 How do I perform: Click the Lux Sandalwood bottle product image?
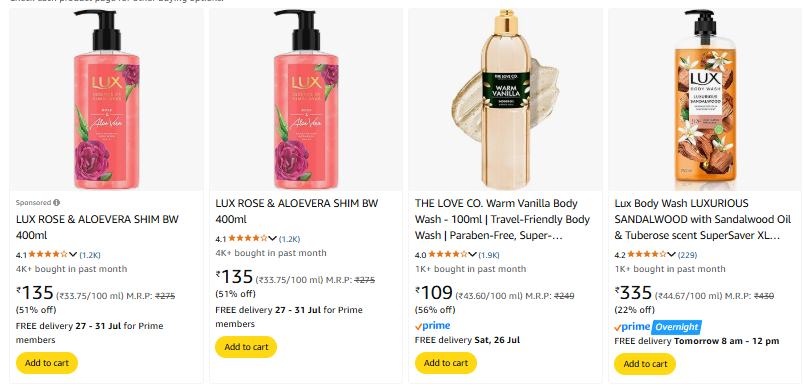705,100
